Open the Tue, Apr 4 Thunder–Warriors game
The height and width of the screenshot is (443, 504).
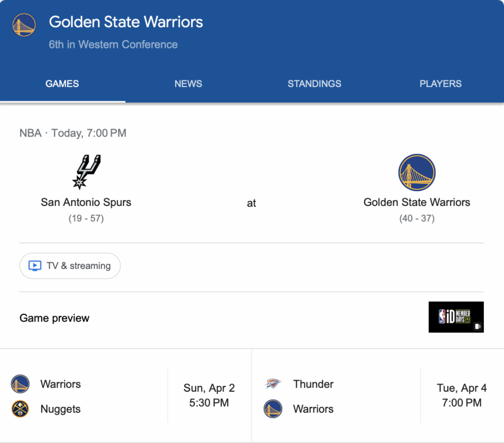(378, 396)
